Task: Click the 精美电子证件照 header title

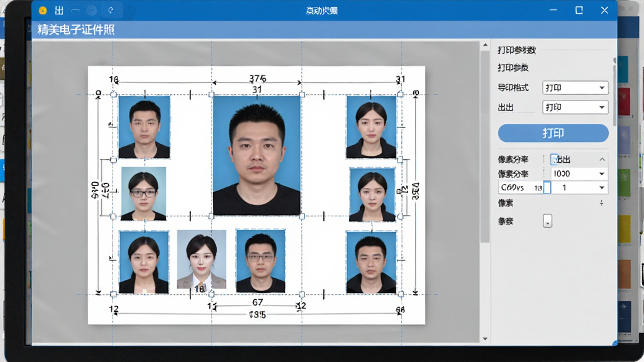Action: (x=76, y=30)
